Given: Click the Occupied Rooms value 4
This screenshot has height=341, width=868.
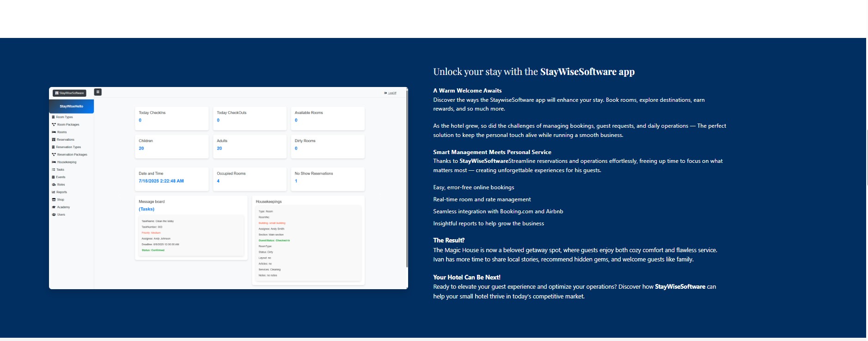Looking at the screenshot, I should 218,181.
